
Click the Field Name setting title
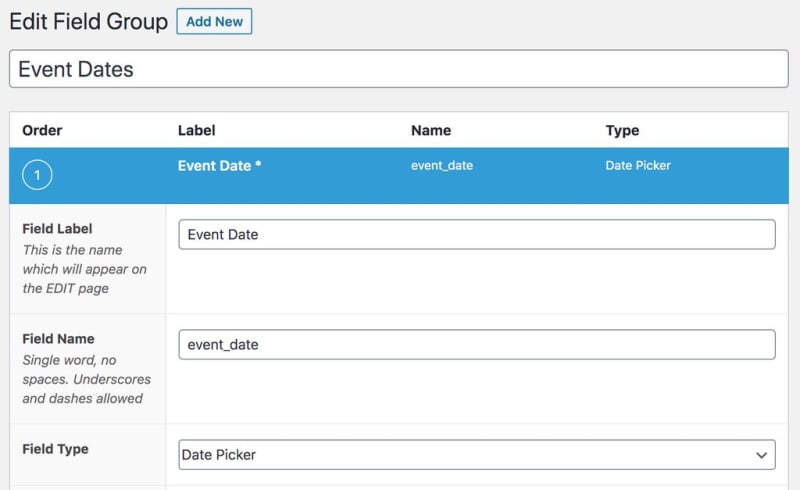tap(58, 339)
